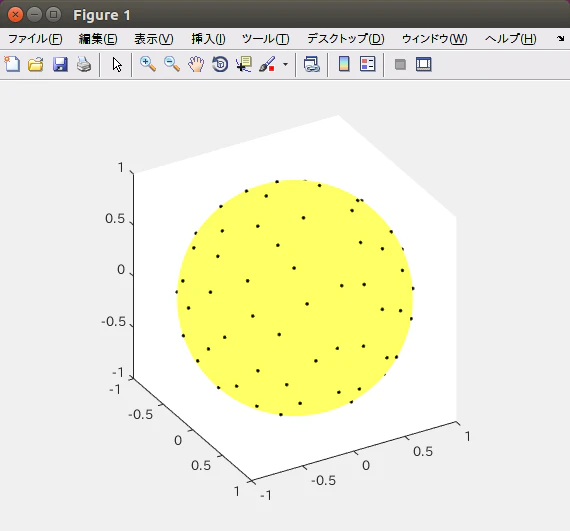Select the Edit Plot arrow tool

point(117,65)
